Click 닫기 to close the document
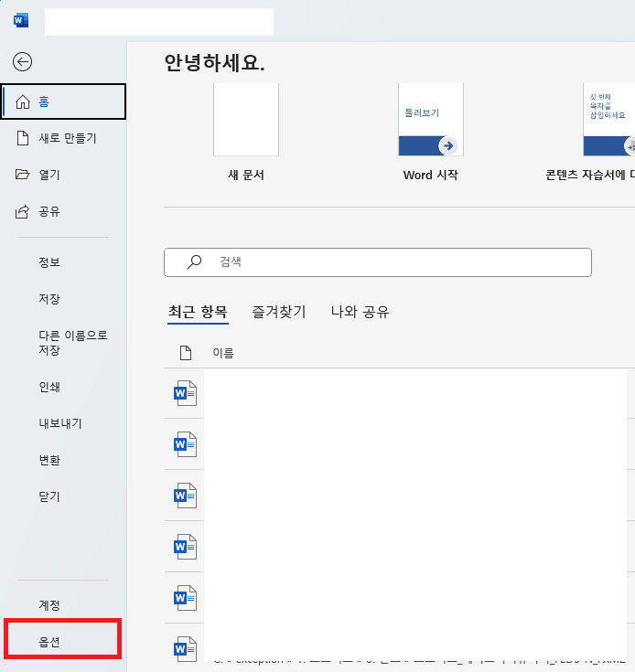 (49, 496)
